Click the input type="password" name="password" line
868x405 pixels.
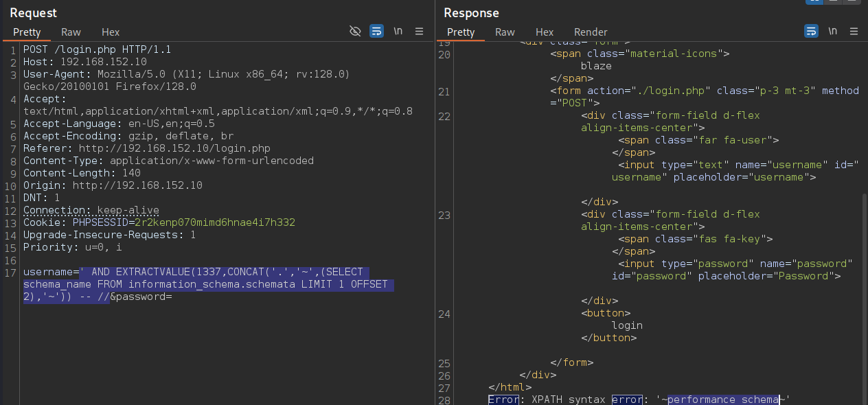[735, 264]
